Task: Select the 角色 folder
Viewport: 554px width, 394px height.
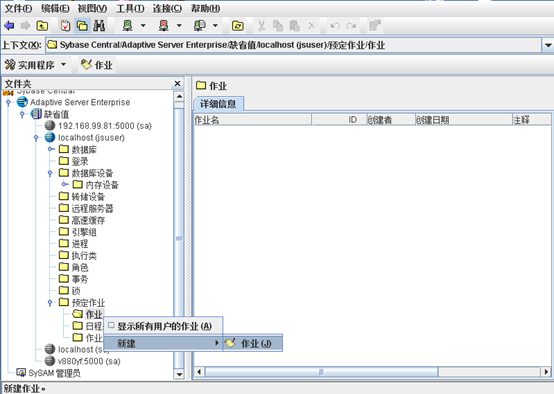Action: coord(80,267)
